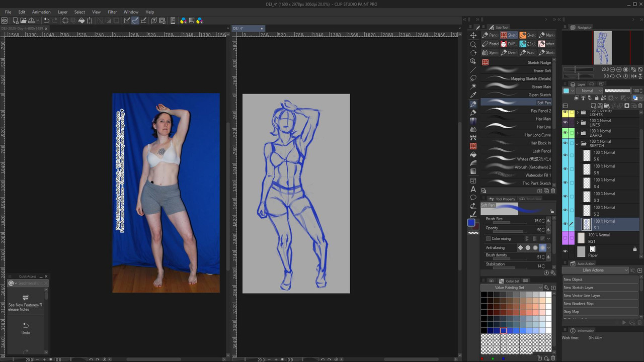Hide the LINES folder layer
Screen dimensions: 644x362
(x=565, y=122)
